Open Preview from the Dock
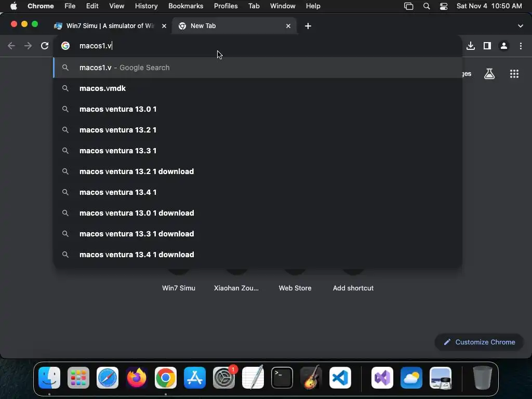Screen dimensions: 532x399 pos(441,378)
